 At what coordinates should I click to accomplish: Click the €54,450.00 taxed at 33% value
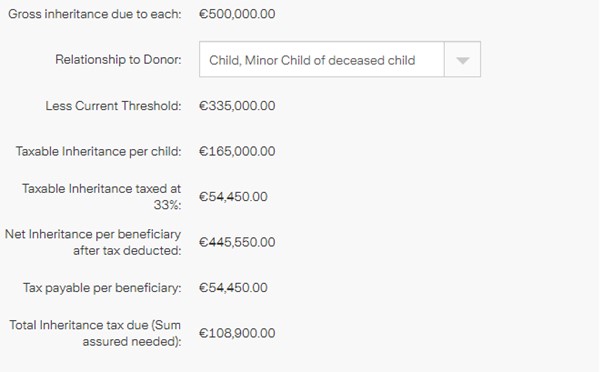tap(233, 197)
